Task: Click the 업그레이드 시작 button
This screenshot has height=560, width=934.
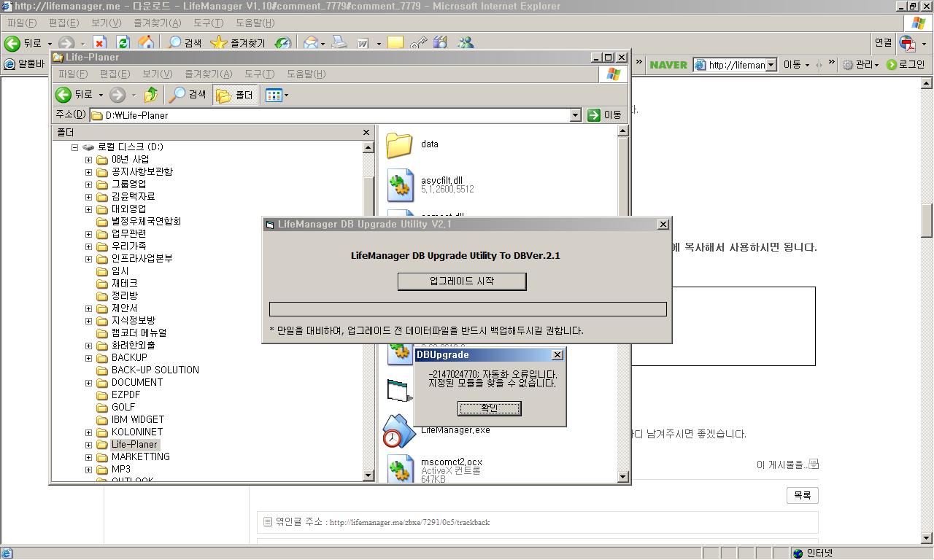Action: pyautogui.click(x=462, y=281)
